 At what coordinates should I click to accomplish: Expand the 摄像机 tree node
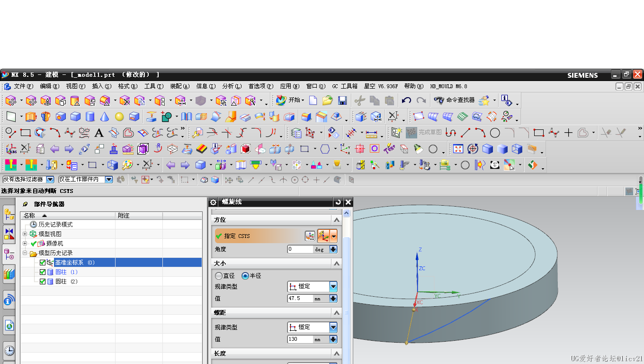click(25, 243)
